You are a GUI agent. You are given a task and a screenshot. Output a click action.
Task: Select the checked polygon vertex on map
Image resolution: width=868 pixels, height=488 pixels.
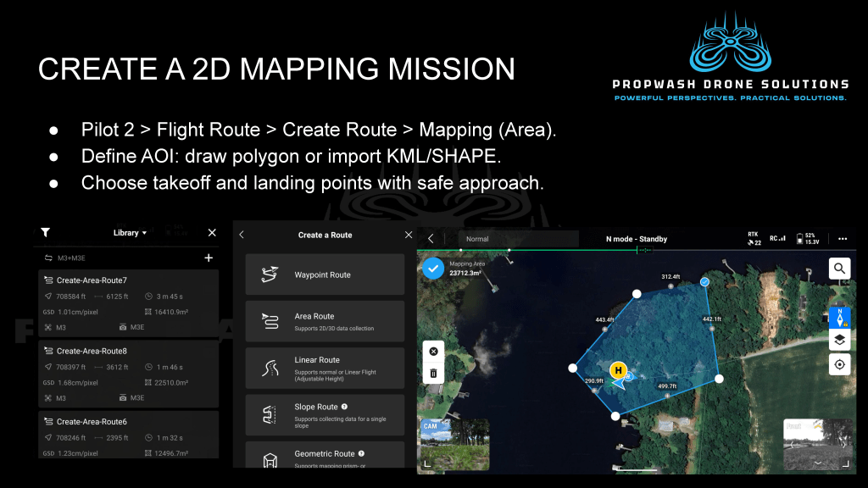705,281
